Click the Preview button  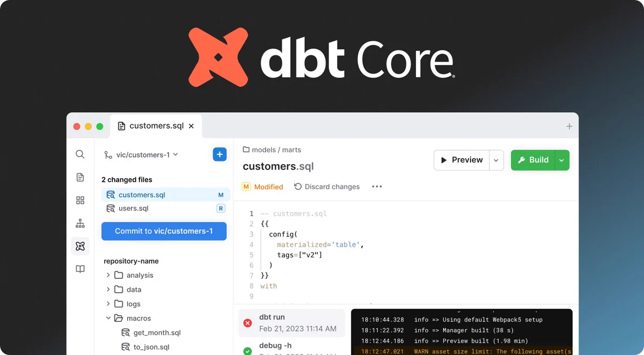462,160
